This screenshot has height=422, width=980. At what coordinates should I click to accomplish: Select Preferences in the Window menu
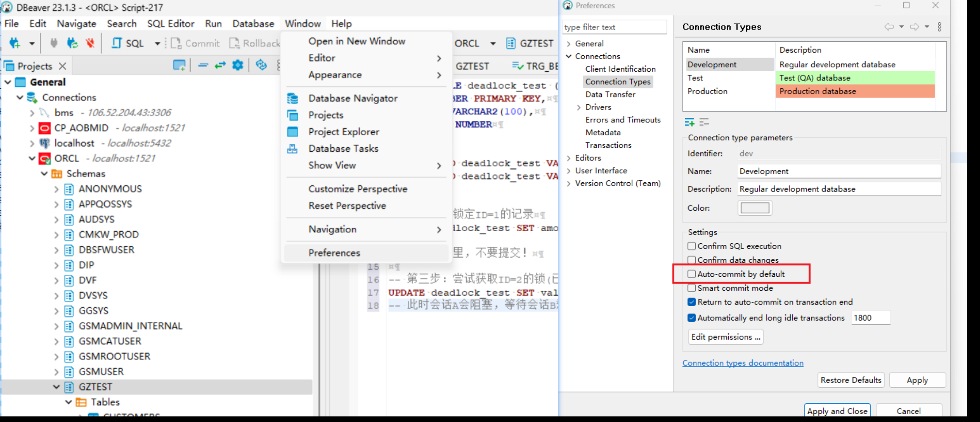pos(367,253)
